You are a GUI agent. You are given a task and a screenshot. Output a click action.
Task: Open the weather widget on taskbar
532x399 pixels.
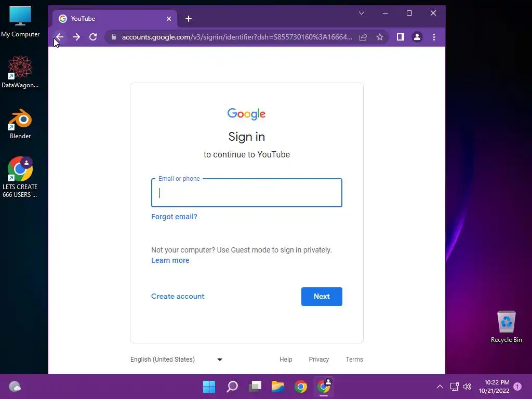click(15, 387)
